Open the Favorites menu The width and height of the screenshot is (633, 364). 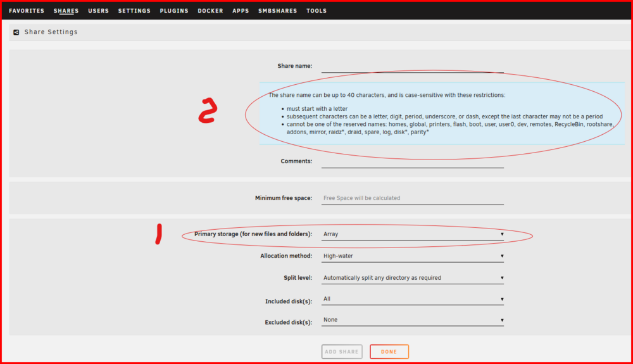(27, 11)
